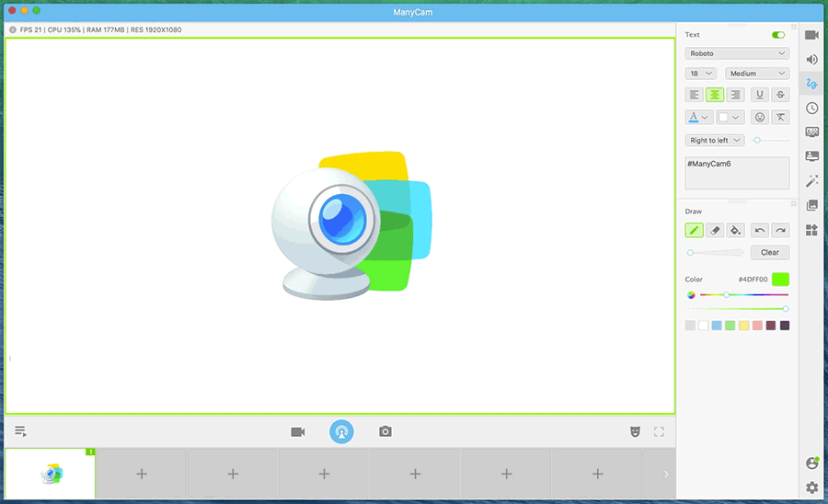
Task: Select the paint bucket fill tool
Action: tap(735, 230)
